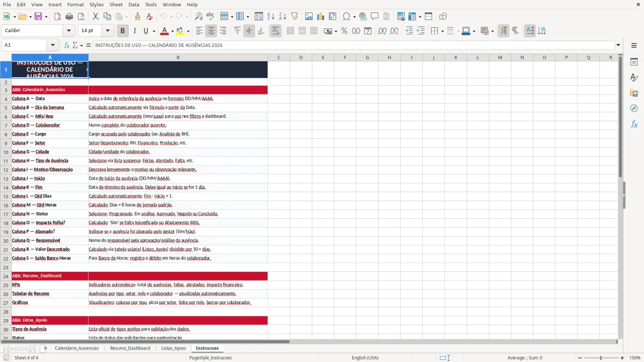
Task: Open the Conditional Formatting dropdown arrow
Action: coord(492,31)
